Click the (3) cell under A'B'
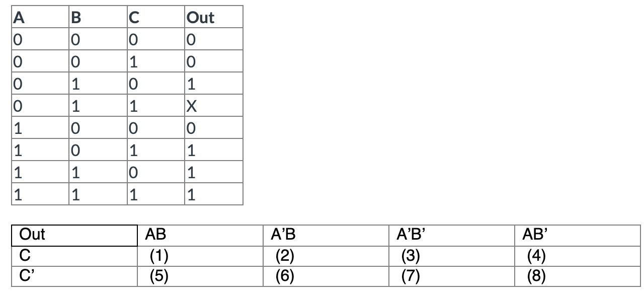This screenshot has width=644, height=294. pyautogui.click(x=411, y=256)
